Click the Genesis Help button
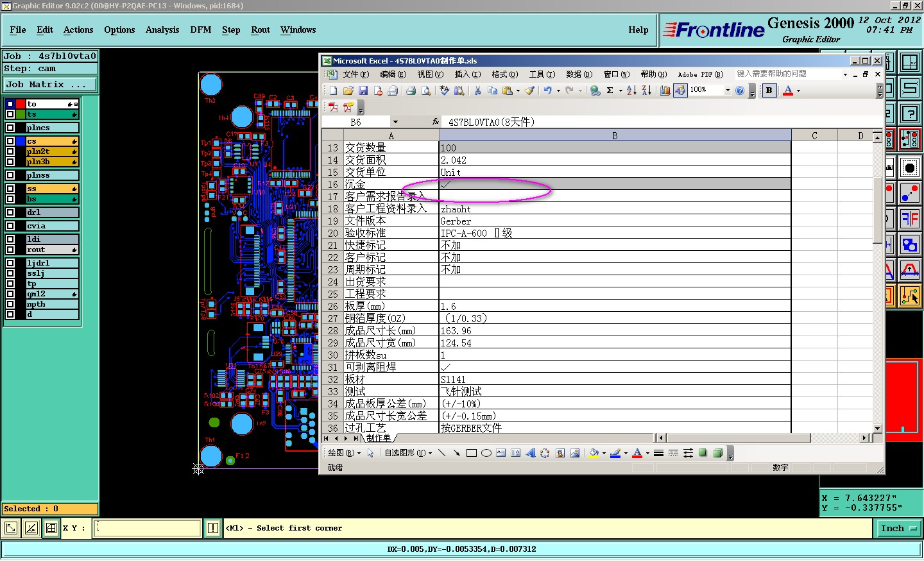The height and width of the screenshot is (562, 924). pos(638,30)
